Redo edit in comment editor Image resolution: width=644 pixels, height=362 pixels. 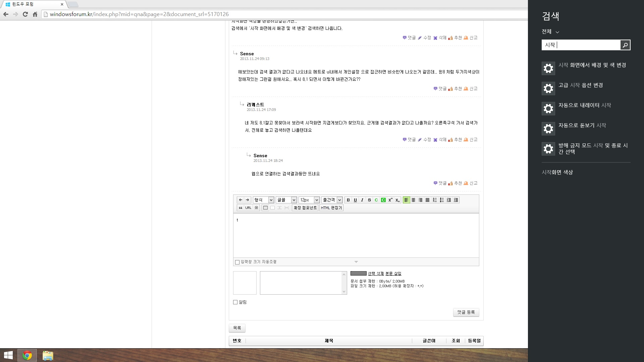[x=248, y=200]
